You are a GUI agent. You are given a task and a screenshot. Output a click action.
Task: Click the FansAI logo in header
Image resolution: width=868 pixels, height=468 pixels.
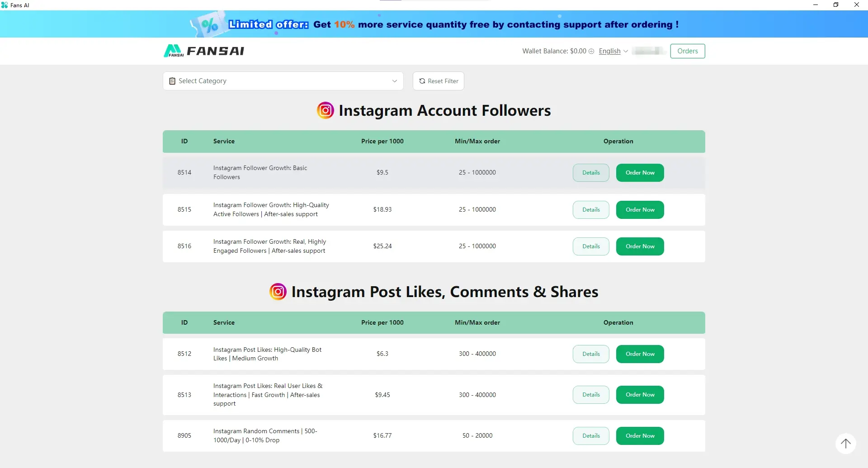204,51
